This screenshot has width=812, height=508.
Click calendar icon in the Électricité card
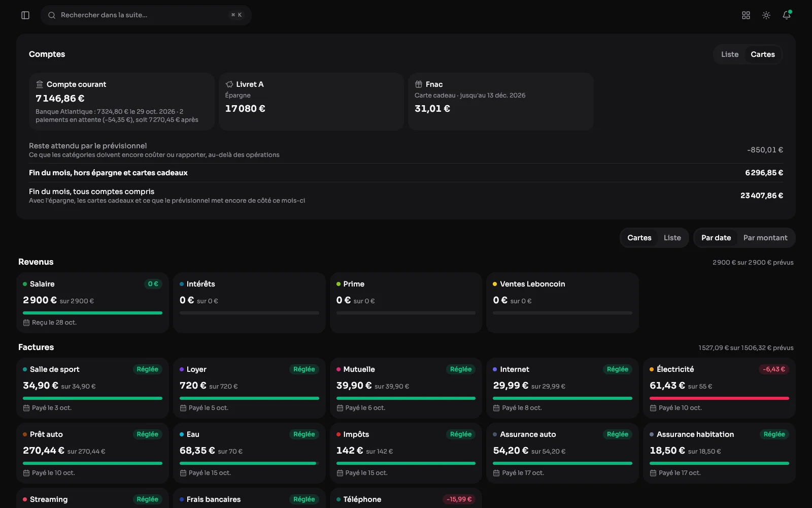pos(653,408)
